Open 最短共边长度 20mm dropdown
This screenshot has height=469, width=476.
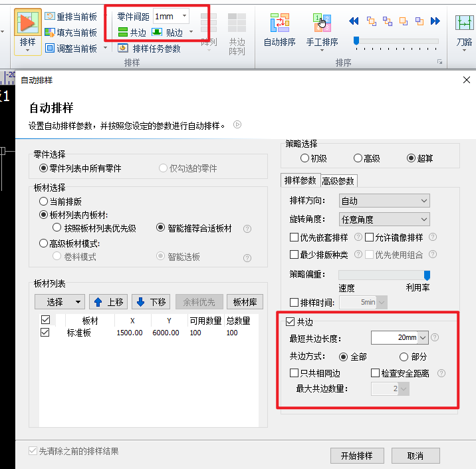423,337
